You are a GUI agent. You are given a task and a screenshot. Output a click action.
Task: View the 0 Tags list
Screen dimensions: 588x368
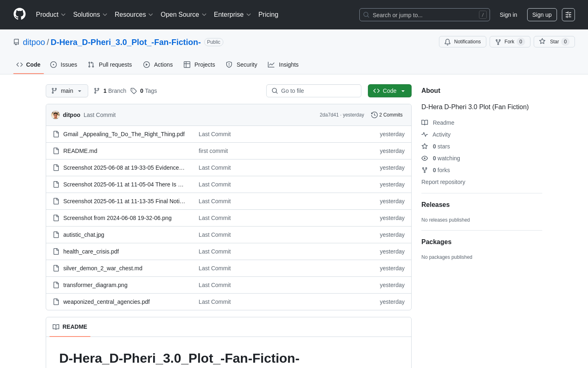coord(144,91)
